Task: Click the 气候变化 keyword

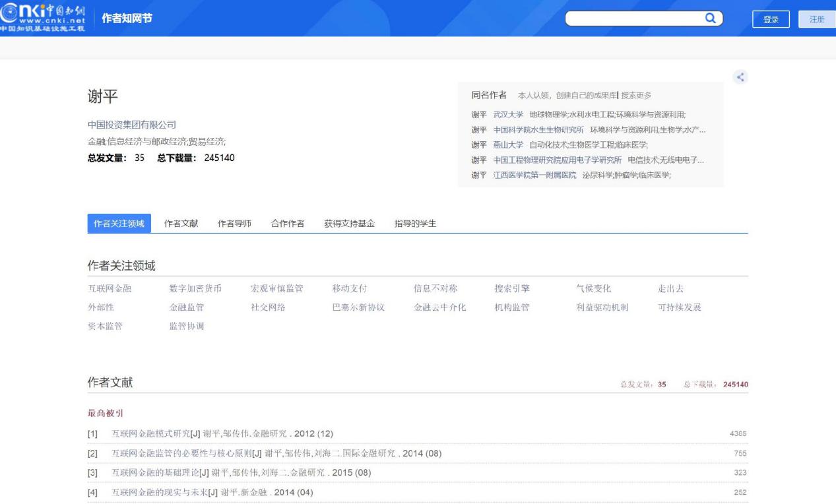Action: tap(594, 288)
